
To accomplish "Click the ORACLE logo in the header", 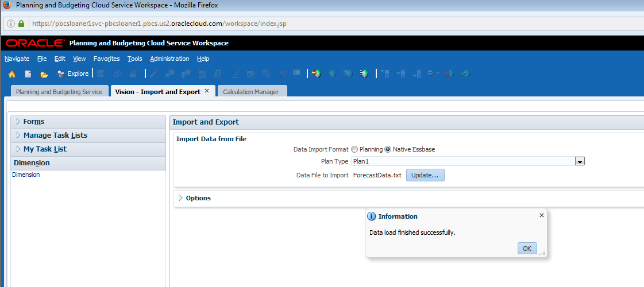I will click(x=35, y=43).
